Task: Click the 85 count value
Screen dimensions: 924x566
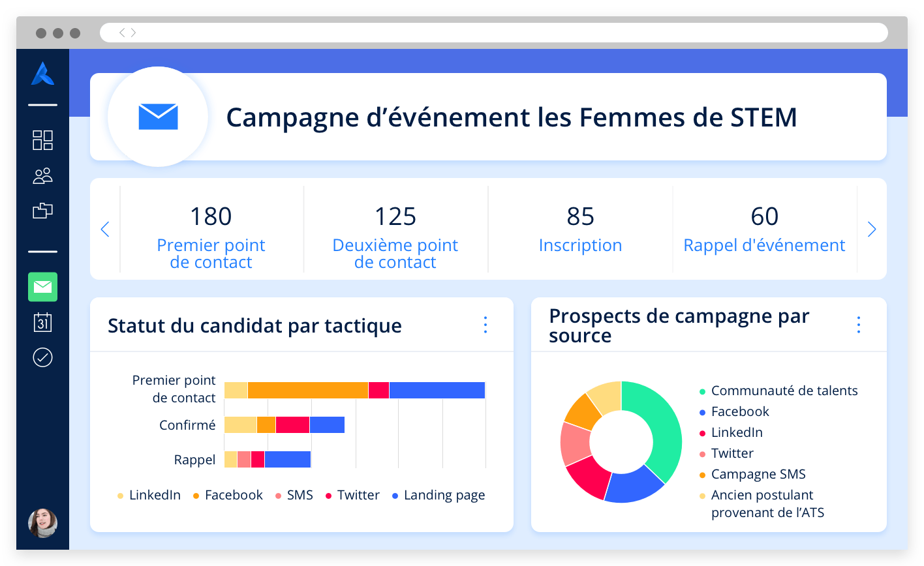Action: click(x=580, y=216)
